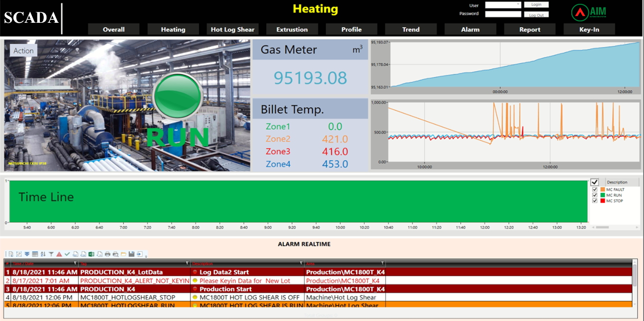This screenshot has width=644, height=321.
Task: Select the PRODUCTION_K4_LotData alarm row tag
Action: (x=122, y=272)
